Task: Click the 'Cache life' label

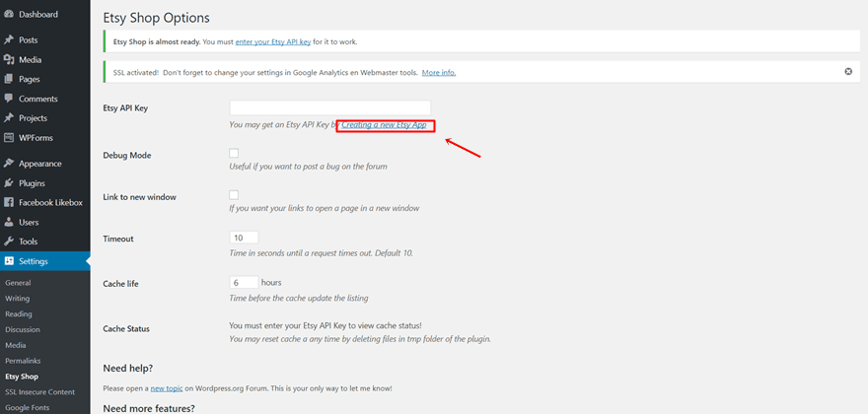Action: (x=120, y=284)
